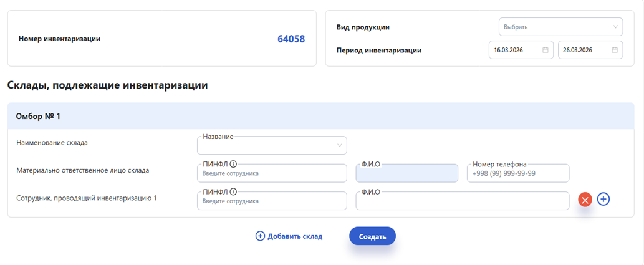Click the Добавить склад link
The width and height of the screenshot is (644, 265).
[x=294, y=236]
